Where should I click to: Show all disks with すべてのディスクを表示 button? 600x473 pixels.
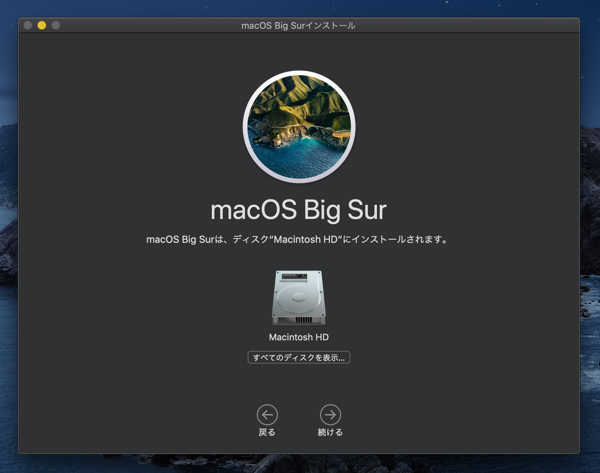click(298, 357)
